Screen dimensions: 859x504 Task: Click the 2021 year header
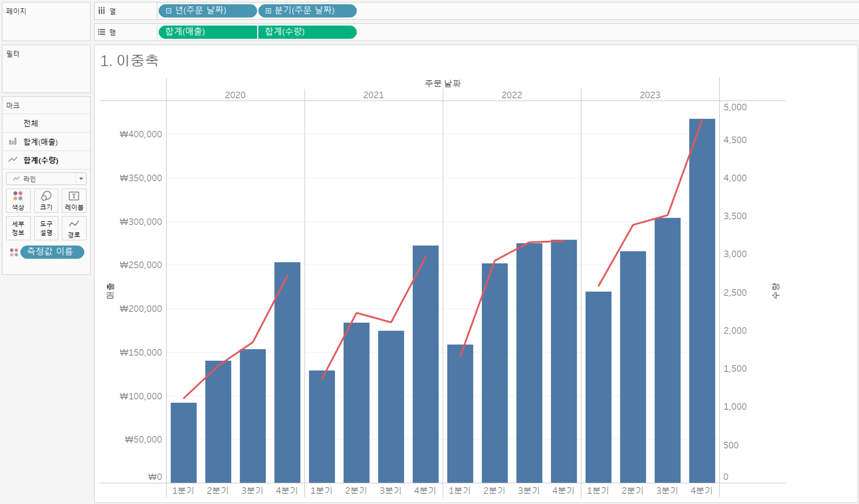[x=374, y=95]
